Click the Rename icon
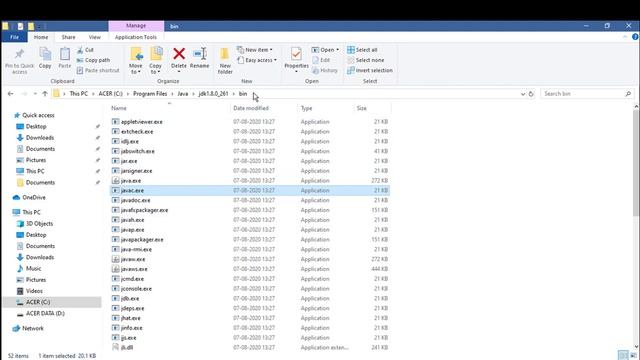Viewport: 640px width, 360px height. pyautogui.click(x=200, y=53)
